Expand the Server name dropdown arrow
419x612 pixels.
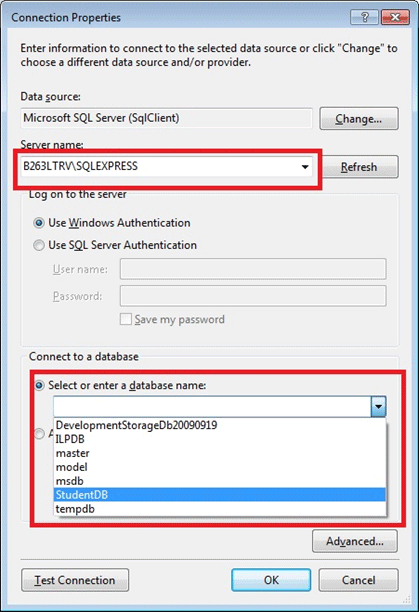pyautogui.click(x=305, y=167)
